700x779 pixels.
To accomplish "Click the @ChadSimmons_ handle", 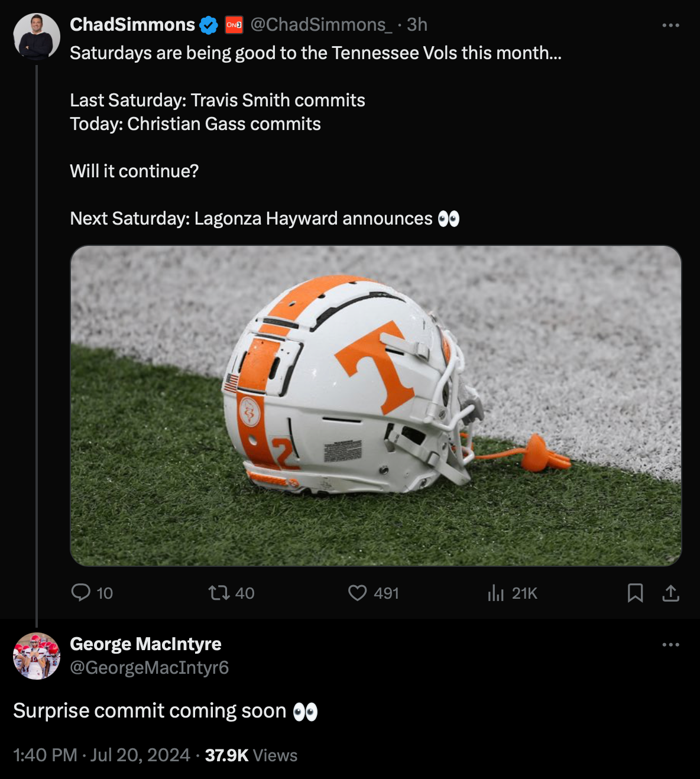I will pyautogui.click(x=322, y=24).
